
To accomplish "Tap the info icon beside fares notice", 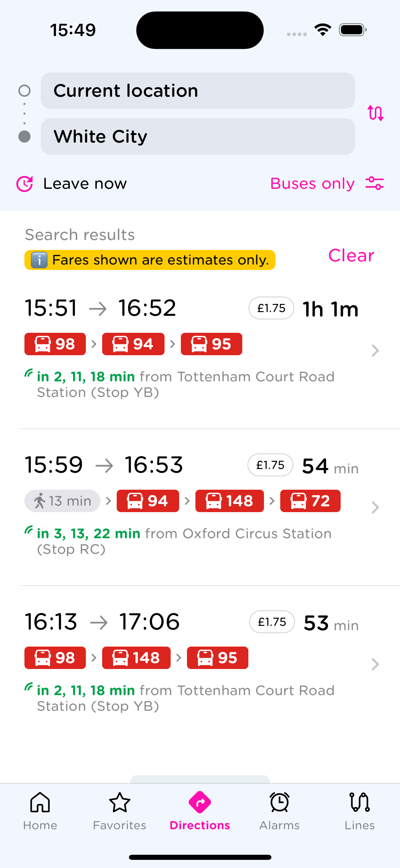I will [x=39, y=260].
